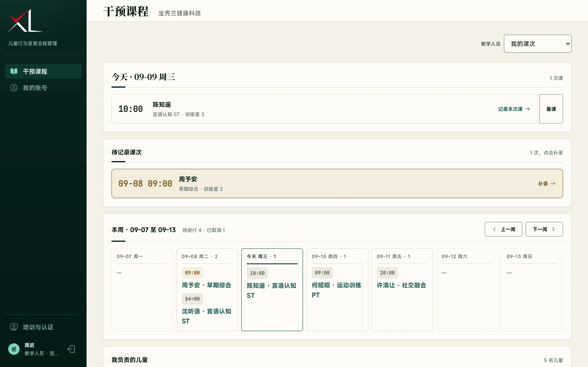Open cancelled 沈听语 · 言语认知 ST session
Viewport: 588px width, 367px height.
point(206,316)
